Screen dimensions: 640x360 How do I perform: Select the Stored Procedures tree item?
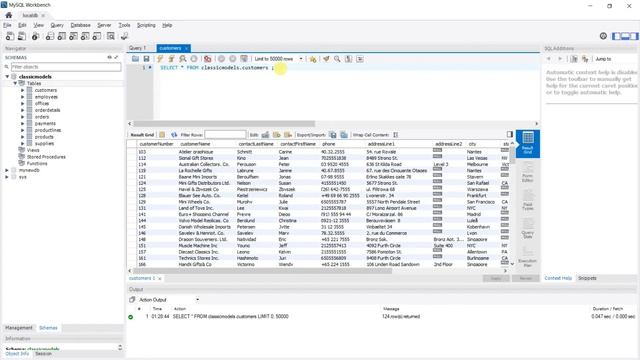click(46, 157)
